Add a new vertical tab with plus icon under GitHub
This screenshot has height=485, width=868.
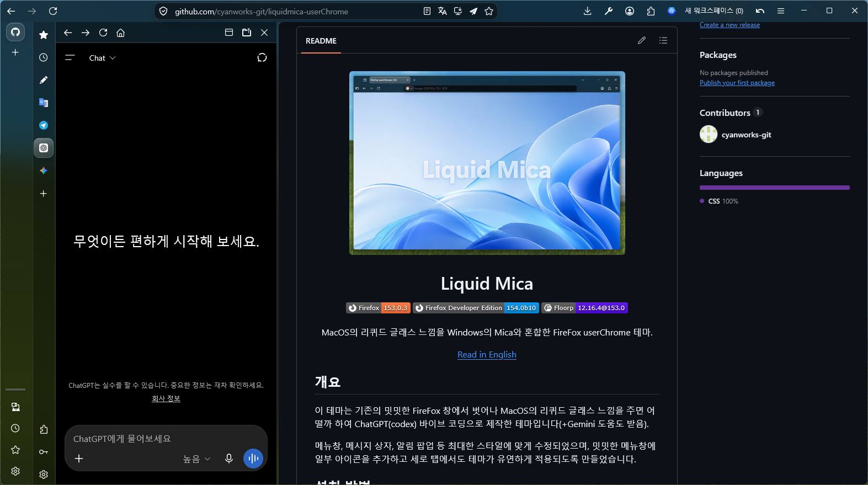click(x=15, y=52)
